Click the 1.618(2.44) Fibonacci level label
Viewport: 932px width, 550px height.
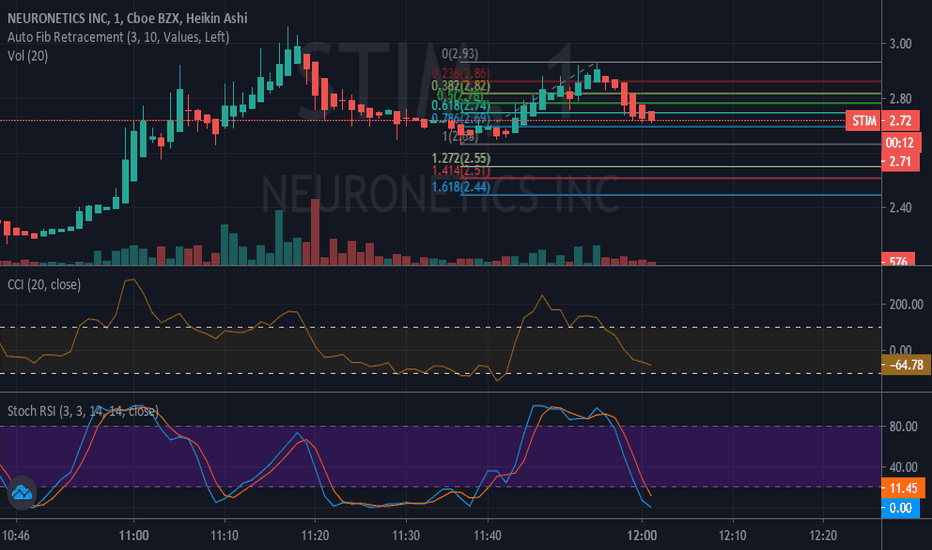[x=461, y=187]
